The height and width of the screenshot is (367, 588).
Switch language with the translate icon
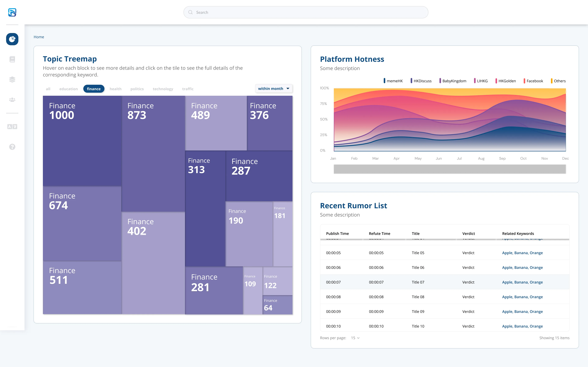[12, 126]
